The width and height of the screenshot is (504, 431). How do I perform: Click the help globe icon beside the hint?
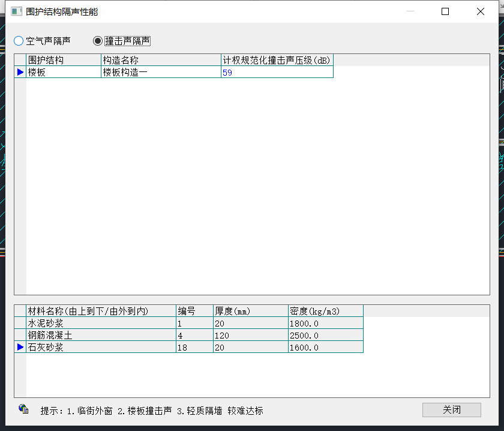[24, 409]
